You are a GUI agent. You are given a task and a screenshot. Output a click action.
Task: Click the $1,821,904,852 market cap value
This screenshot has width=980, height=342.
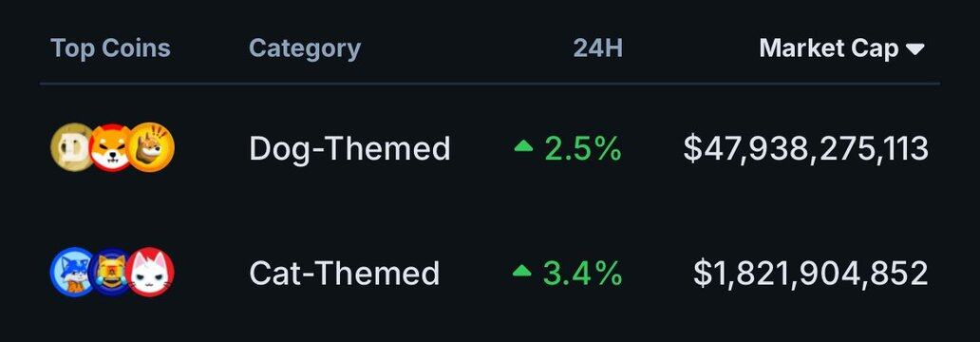tap(811, 274)
